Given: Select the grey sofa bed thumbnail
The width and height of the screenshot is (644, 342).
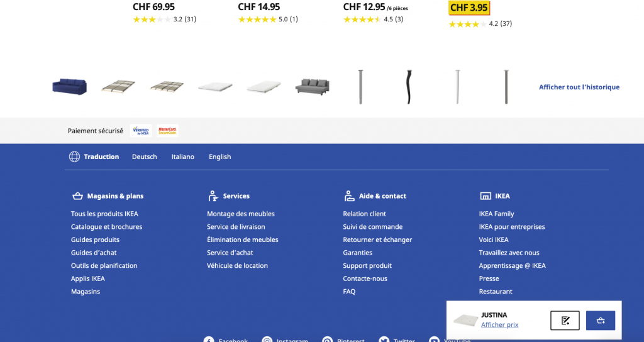Looking at the screenshot, I should (313, 87).
